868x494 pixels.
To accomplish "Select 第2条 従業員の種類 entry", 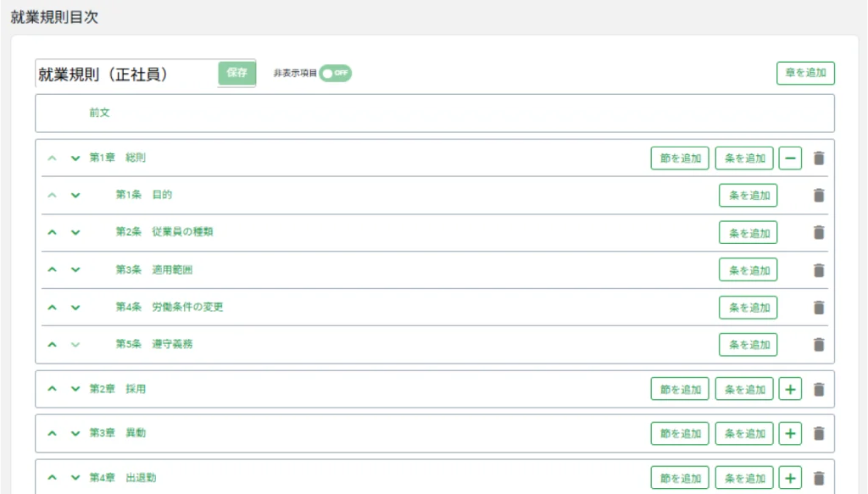I will click(x=164, y=232).
